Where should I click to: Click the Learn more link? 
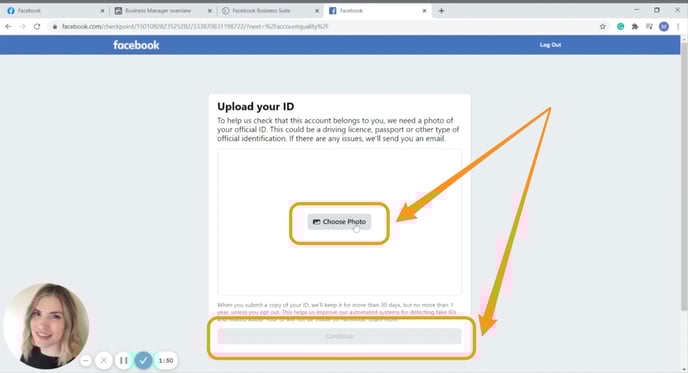383,319
